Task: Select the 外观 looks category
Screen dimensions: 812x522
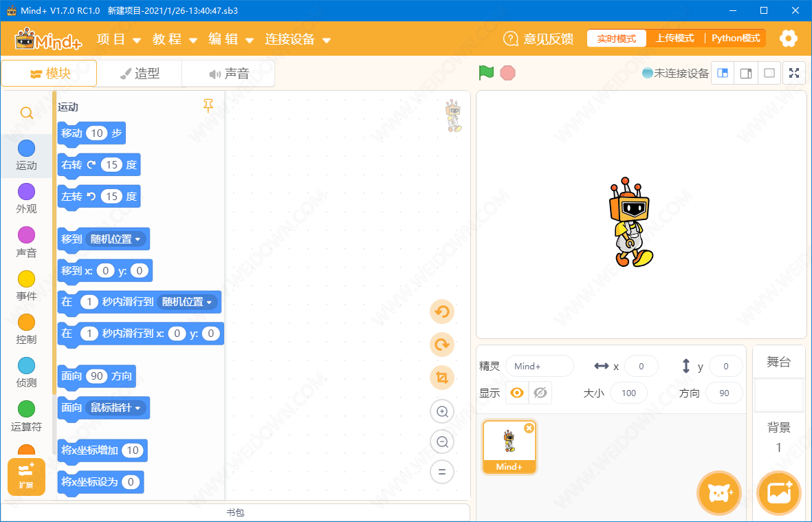Action: pos(26,199)
